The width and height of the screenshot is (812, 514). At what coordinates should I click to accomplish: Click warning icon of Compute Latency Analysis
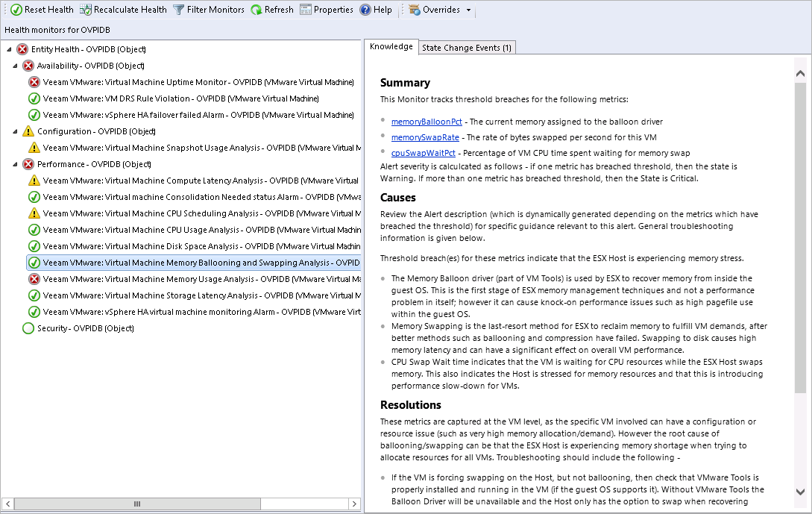pyautogui.click(x=34, y=181)
